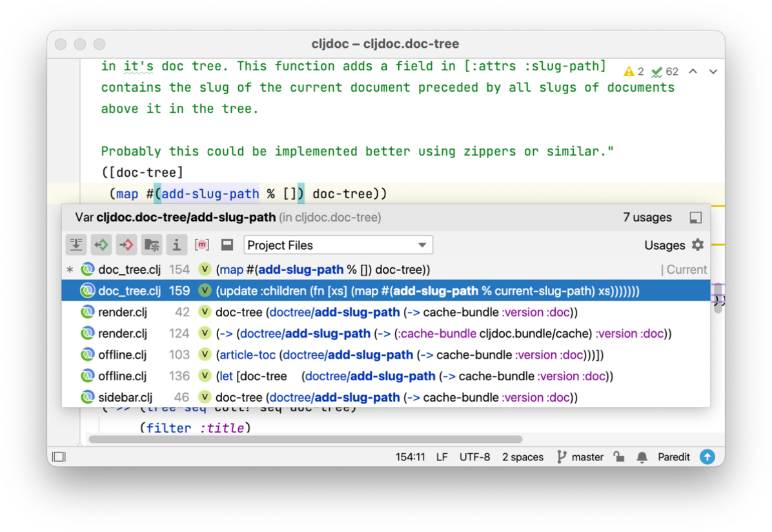The width and height of the screenshot is (772, 532).
Task: Toggle the red write-access usages filter
Action: tap(127, 245)
